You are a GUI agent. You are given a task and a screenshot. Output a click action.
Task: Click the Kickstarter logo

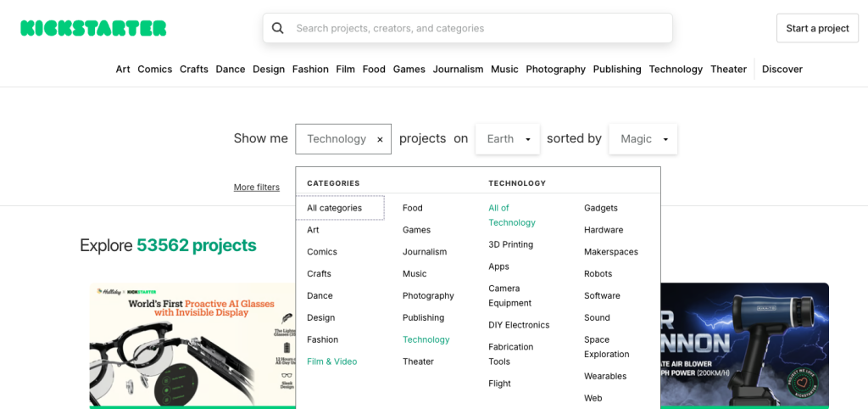[x=93, y=28]
